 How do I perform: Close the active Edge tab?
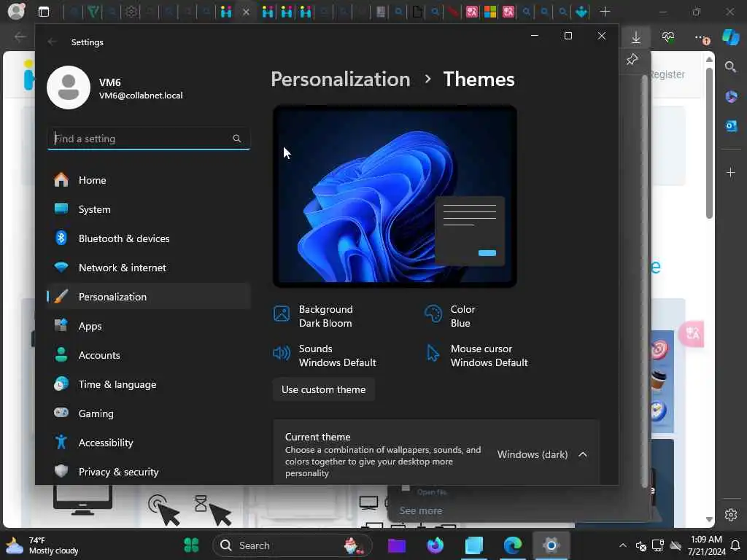[x=246, y=12]
